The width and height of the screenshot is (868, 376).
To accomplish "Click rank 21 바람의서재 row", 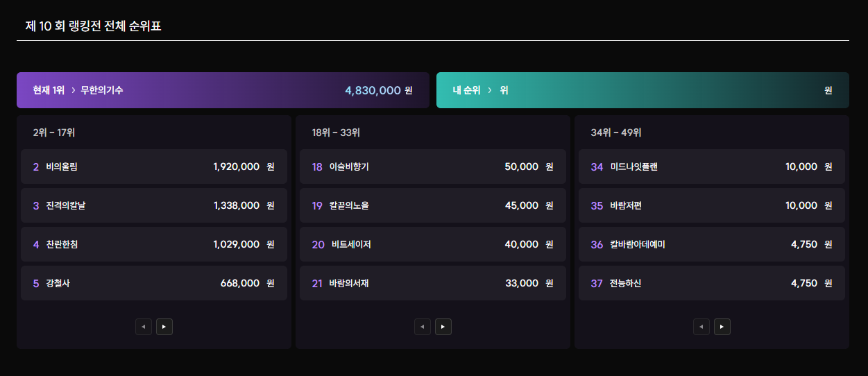I will pyautogui.click(x=433, y=283).
